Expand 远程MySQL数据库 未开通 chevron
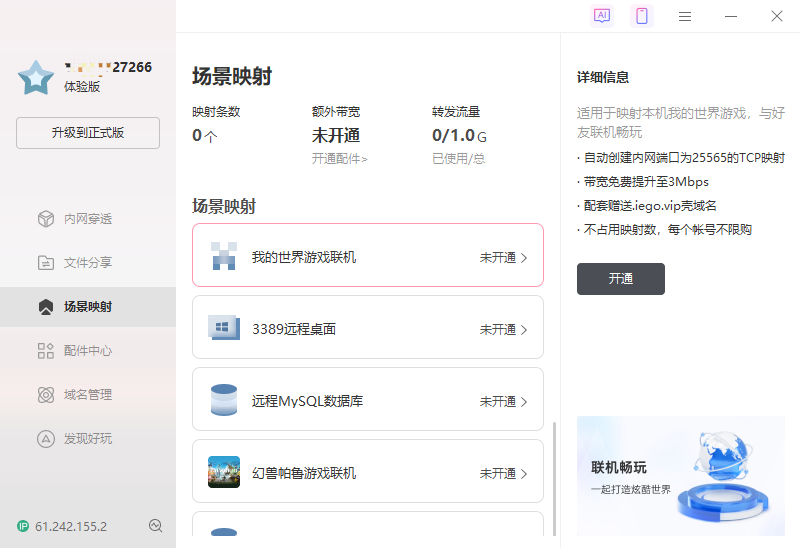Screen dimensions: 800x548 524,402
